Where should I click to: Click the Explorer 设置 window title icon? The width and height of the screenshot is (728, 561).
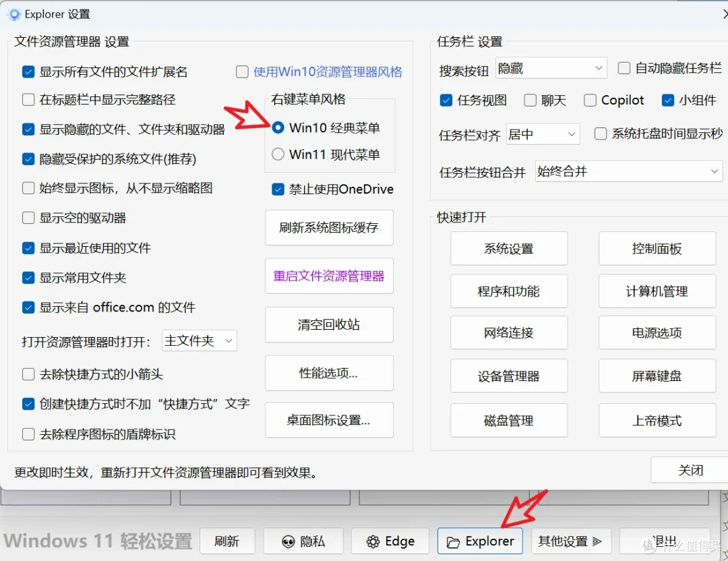point(14,14)
